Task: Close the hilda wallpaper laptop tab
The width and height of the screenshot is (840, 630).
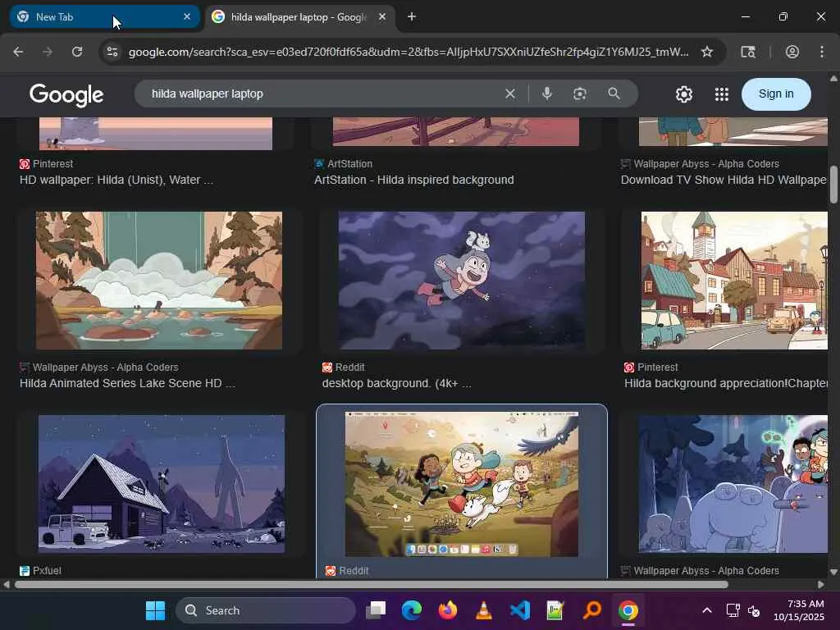Action: point(382,16)
